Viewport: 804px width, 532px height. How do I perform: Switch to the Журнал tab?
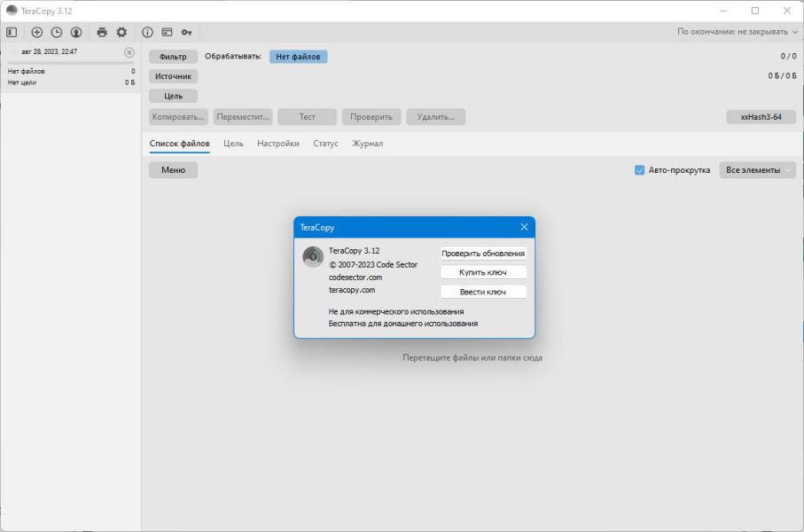(x=367, y=144)
